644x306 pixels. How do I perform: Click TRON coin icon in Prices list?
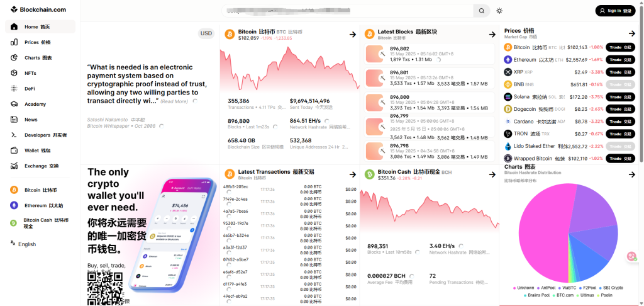(508, 133)
